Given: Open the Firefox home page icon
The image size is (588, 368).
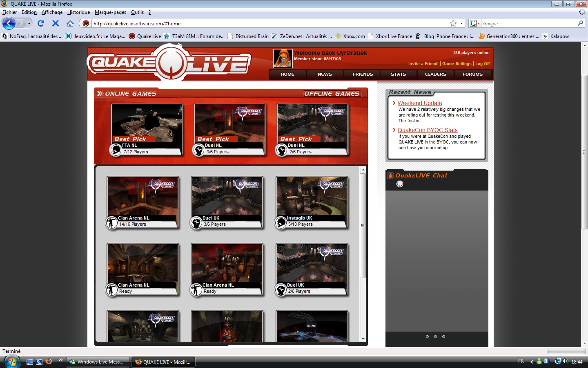Looking at the screenshot, I should [70, 23].
